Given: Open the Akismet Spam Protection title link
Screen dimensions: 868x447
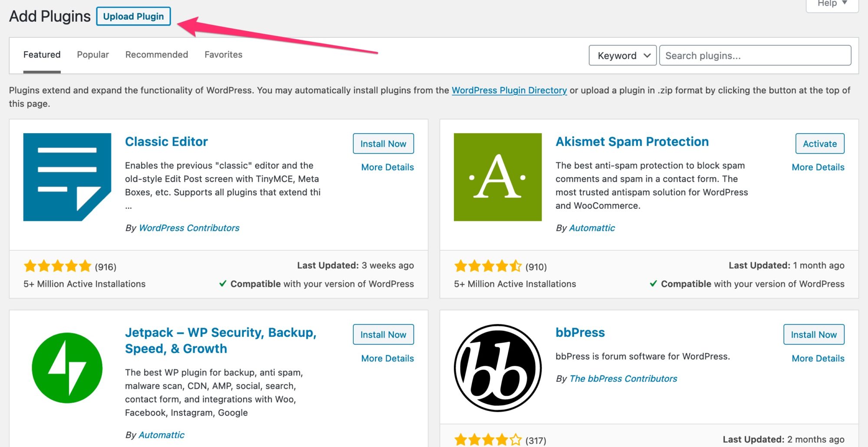Looking at the screenshot, I should [632, 141].
